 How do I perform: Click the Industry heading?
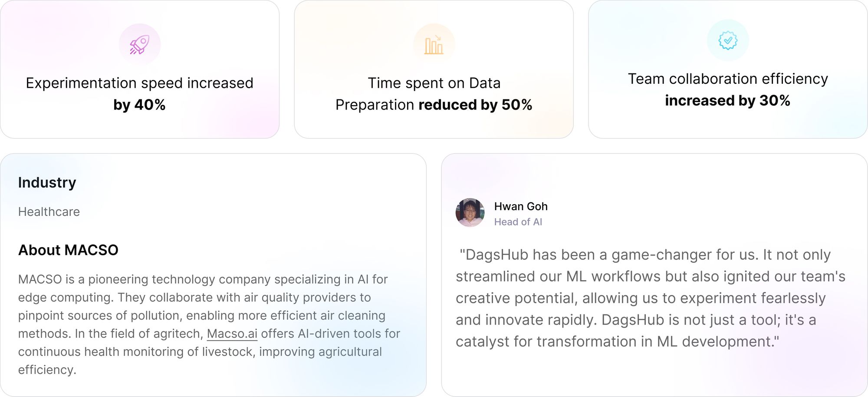click(x=47, y=182)
